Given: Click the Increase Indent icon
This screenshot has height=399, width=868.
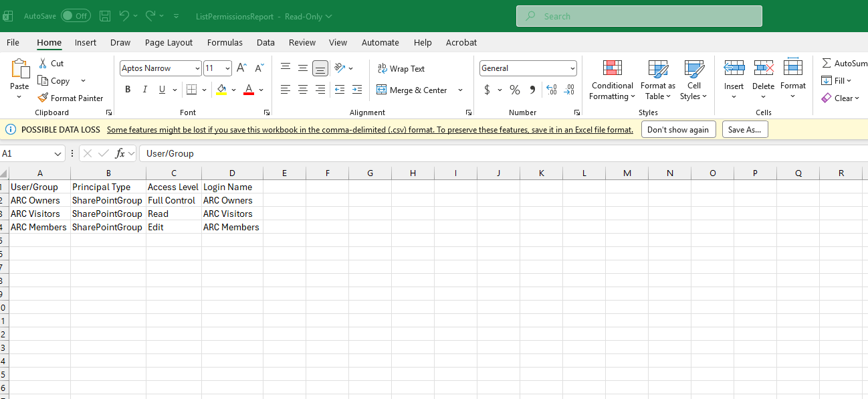Looking at the screenshot, I should coord(356,90).
